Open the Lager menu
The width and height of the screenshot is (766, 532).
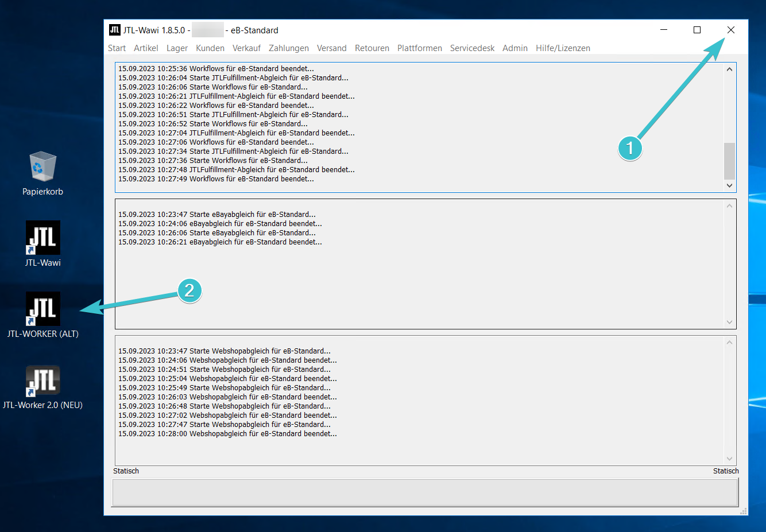(177, 48)
